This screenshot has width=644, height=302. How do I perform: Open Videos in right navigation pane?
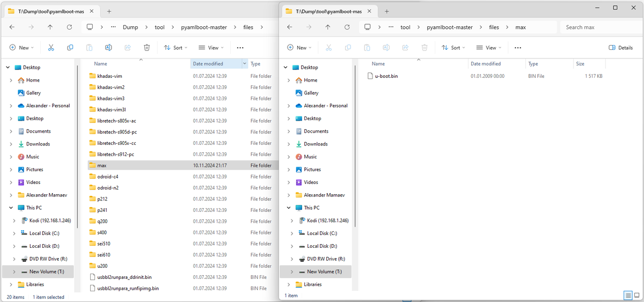click(311, 182)
